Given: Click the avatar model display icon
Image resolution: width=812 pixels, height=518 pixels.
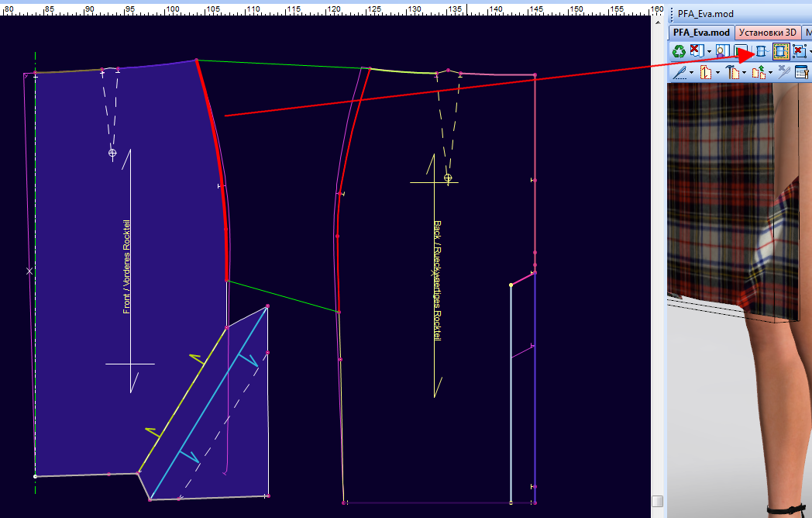Looking at the screenshot, I should coord(722,52).
